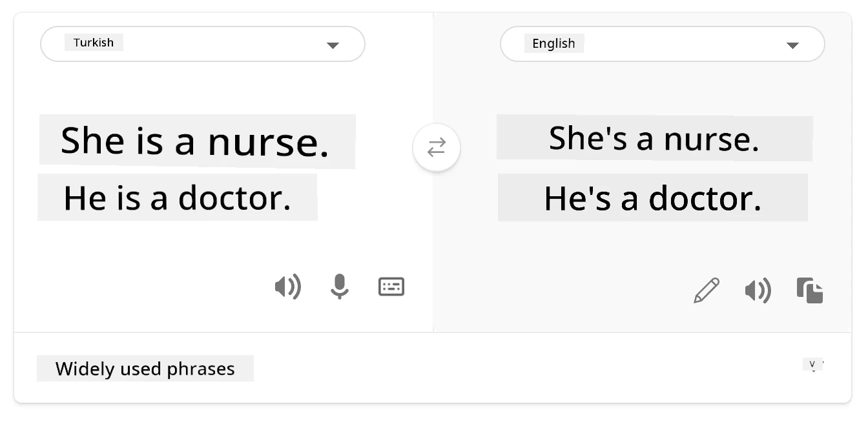Click the translated line 'She's a nurse.'
This screenshot has height=426, width=868.
(654, 137)
